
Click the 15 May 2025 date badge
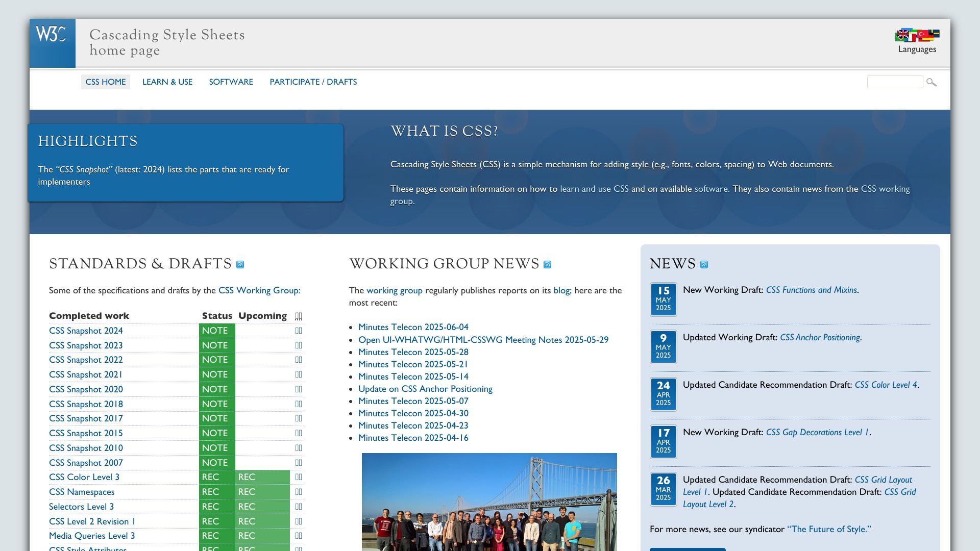pos(664,299)
